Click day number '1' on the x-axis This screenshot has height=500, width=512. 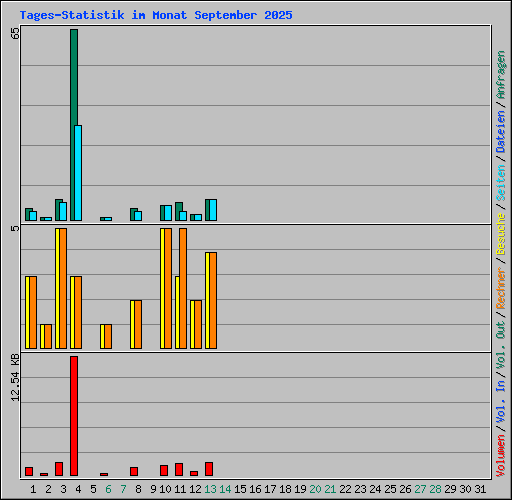pyautogui.click(x=33, y=489)
